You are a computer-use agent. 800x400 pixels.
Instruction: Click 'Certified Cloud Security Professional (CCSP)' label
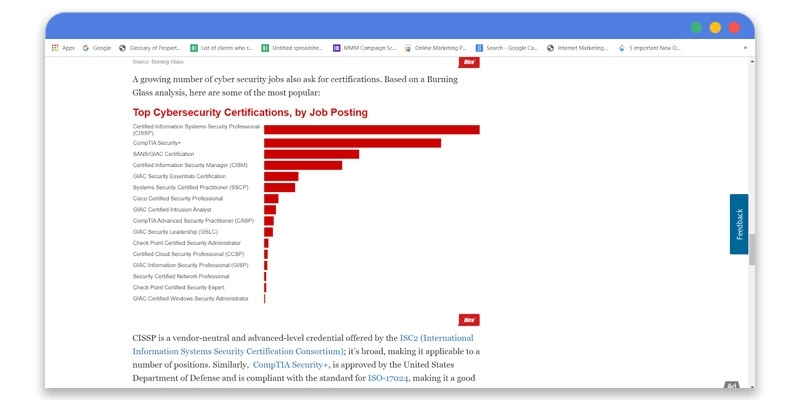(188, 254)
